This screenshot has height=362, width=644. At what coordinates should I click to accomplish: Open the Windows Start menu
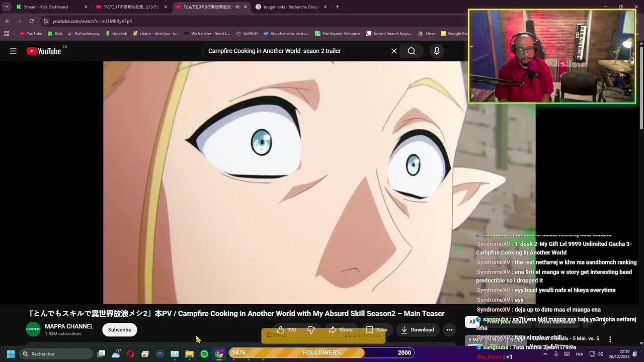point(11,354)
